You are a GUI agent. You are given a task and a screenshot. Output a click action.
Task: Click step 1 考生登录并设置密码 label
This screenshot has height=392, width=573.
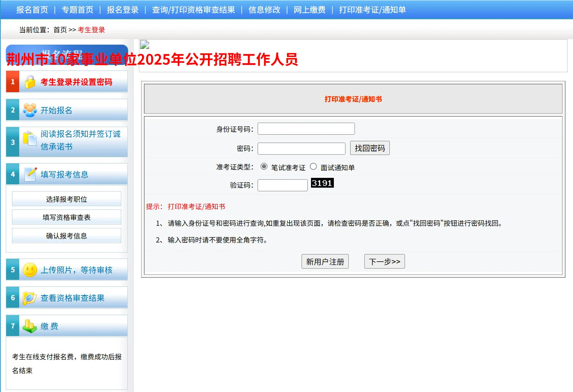pyautogui.click(x=77, y=82)
